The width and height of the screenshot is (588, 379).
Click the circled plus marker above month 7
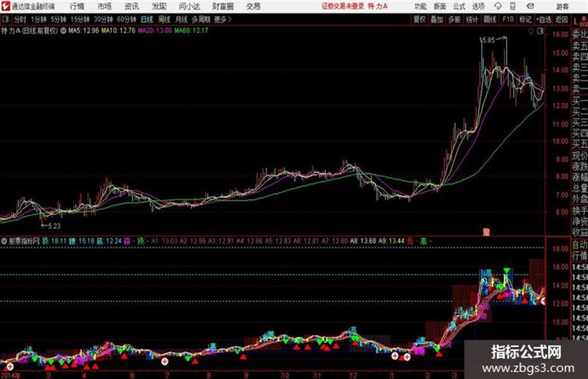point(165,362)
